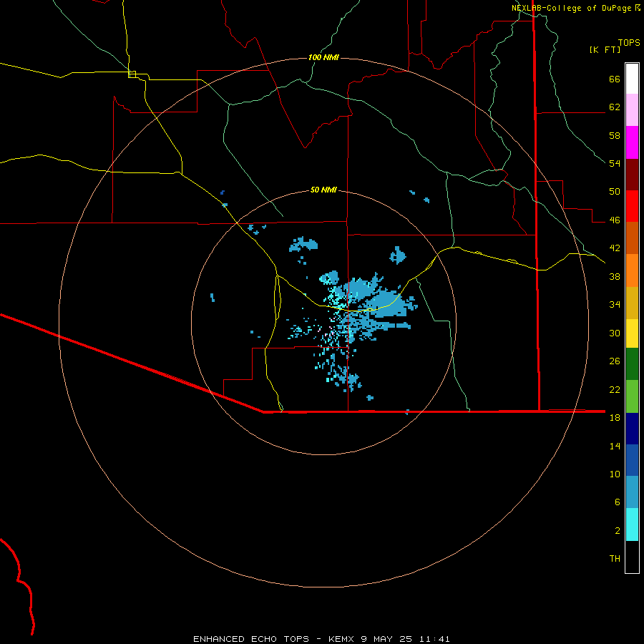Click the legend value 46

[615, 220]
